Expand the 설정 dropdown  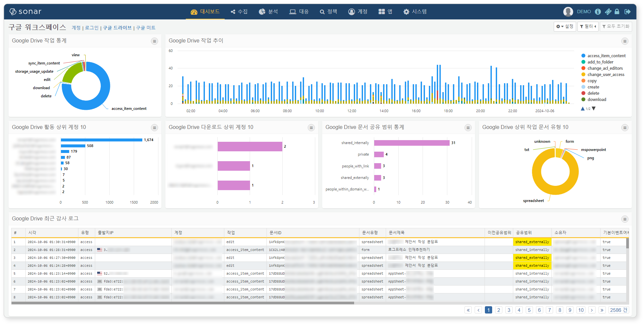point(565,26)
